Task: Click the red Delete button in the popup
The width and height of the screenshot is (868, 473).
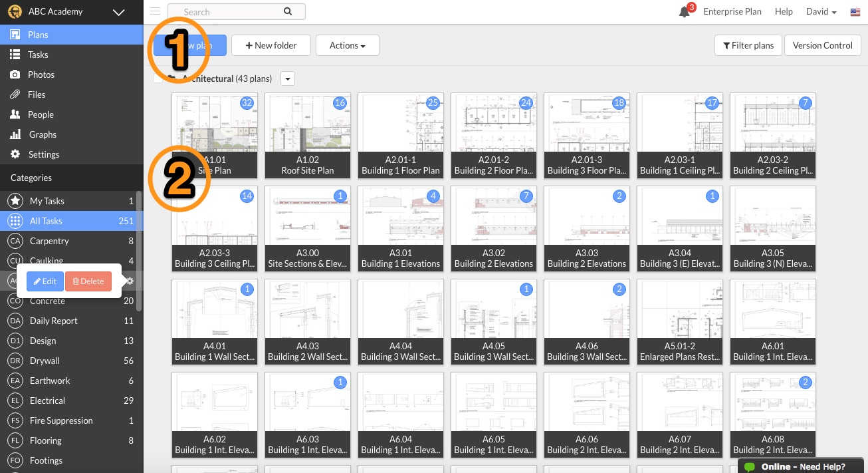Action: 88,281
